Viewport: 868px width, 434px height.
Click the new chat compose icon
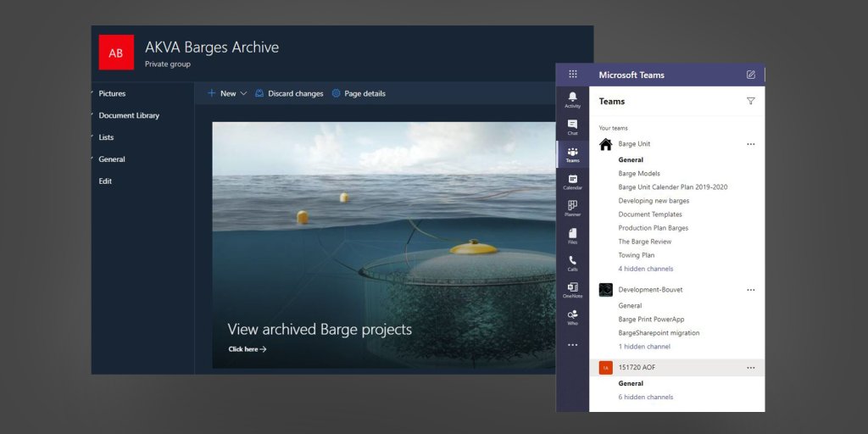pyautogui.click(x=750, y=75)
